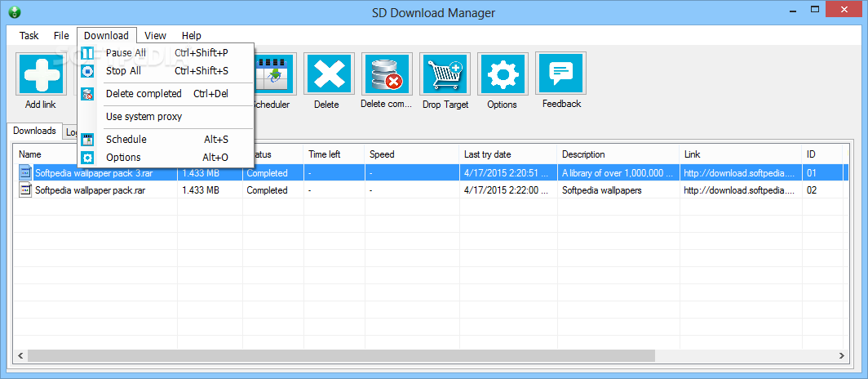Open the Help menu
Screen dimensions: 868x379
(x=192, y=35)
